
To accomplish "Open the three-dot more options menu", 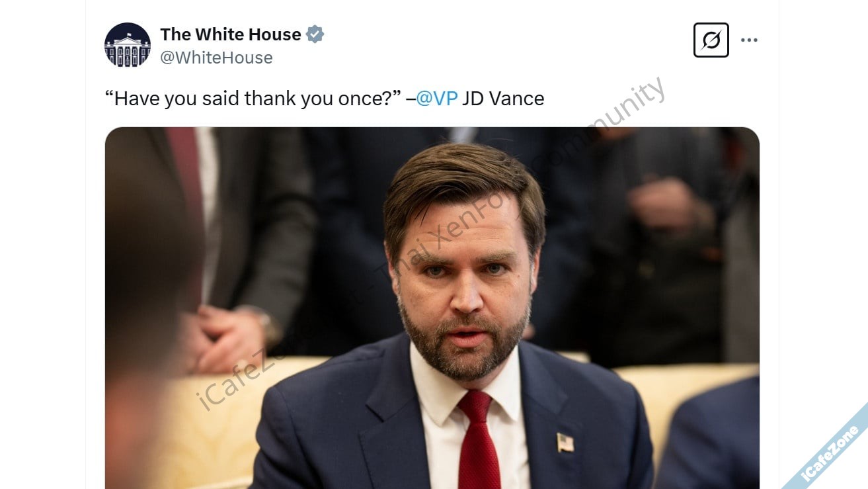I will click(749, 40).
